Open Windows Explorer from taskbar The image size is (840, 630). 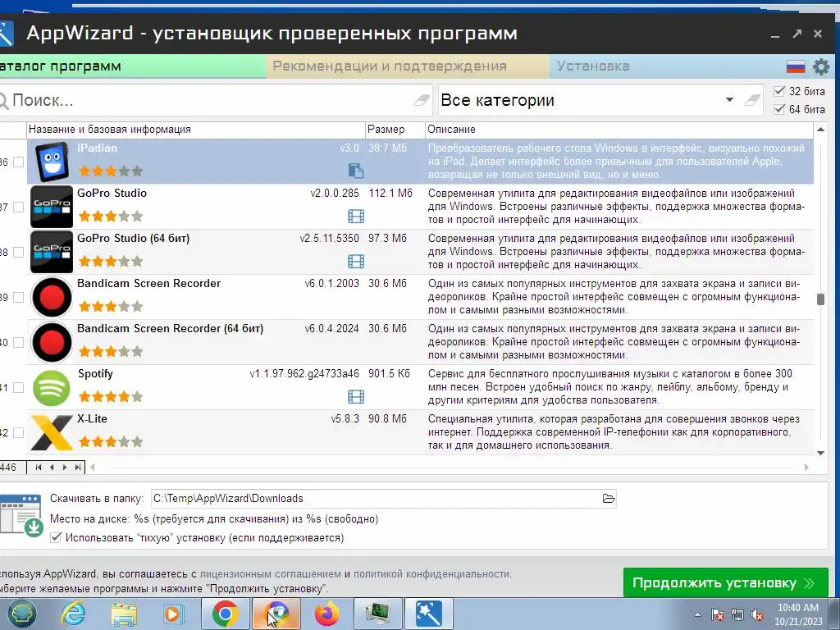[124, 614]
